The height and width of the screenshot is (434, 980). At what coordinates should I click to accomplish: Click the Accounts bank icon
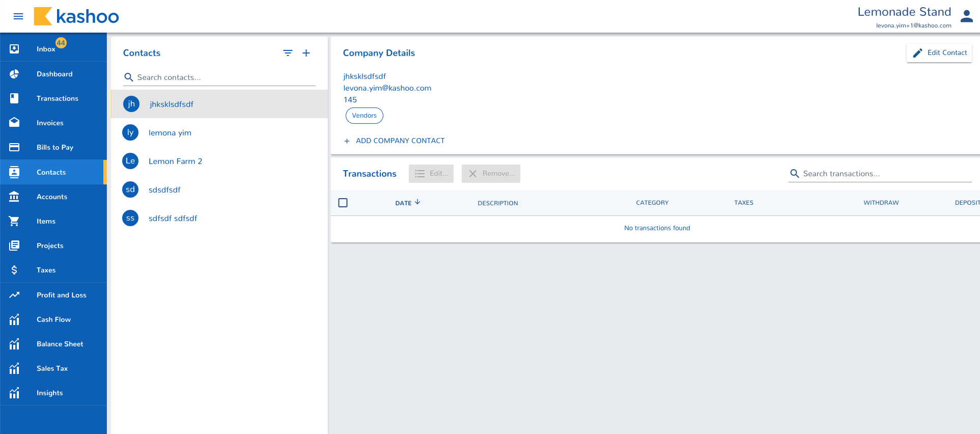coord(14,197)
